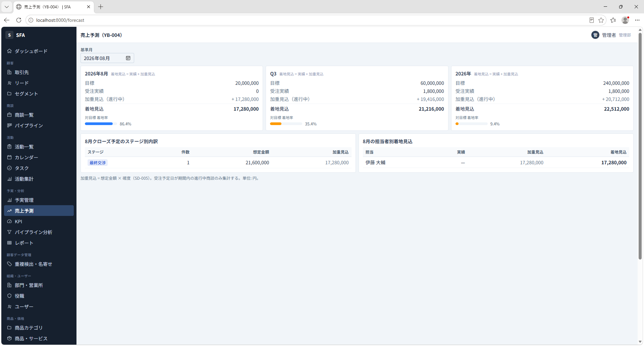Click the 最終交渉 stage badge
This screenshot has height=346, width=644.
tap(98, 163)
